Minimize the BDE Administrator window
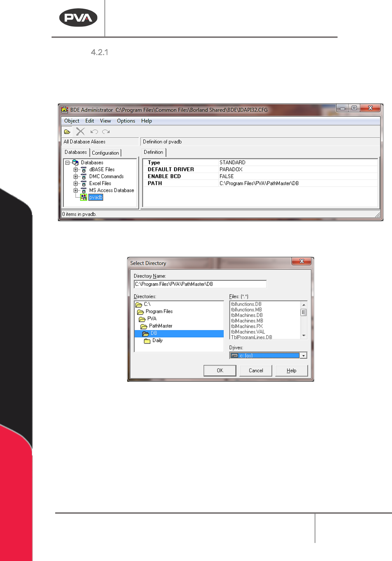 (x=342, y=108)
